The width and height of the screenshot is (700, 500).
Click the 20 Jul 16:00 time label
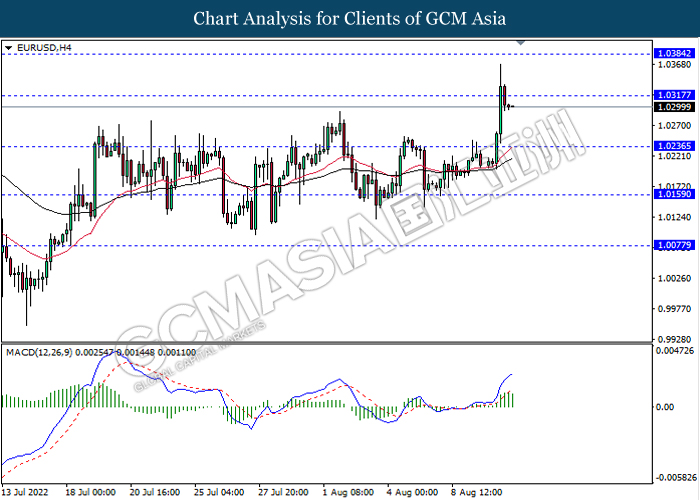click(155, 492)
